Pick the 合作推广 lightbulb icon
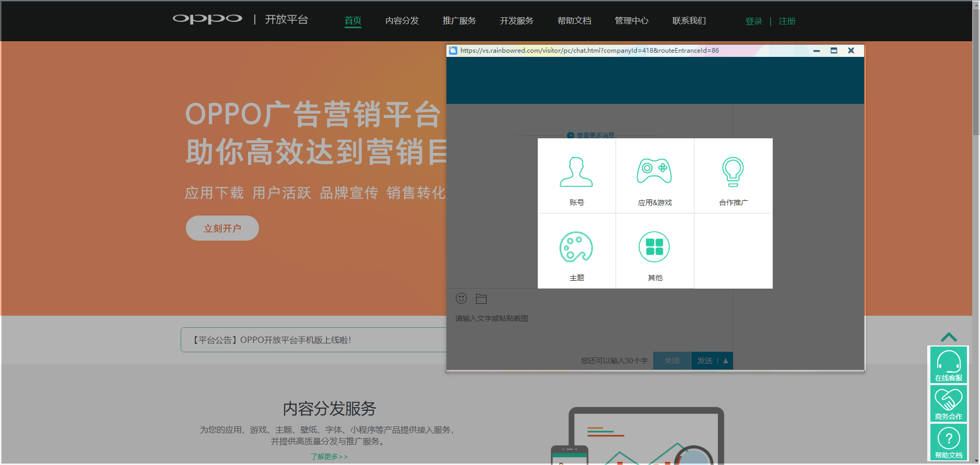 point(733,172)
